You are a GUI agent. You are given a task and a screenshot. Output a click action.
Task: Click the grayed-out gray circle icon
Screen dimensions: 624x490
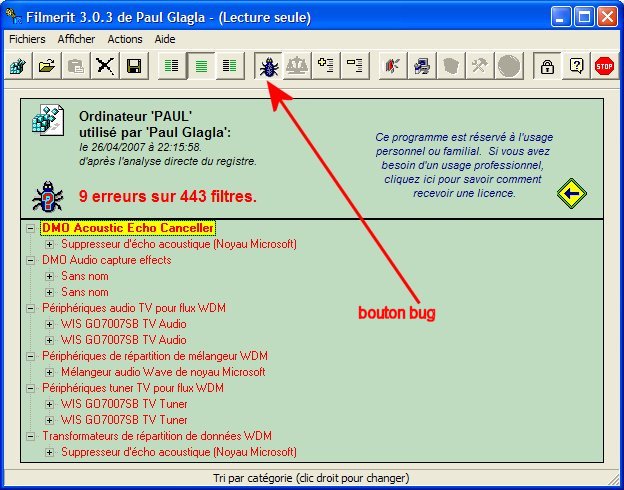tap(509, 66)
